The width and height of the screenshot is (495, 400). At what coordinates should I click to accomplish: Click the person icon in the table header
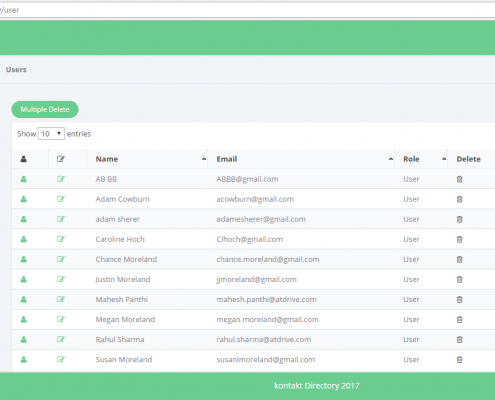tap(23, 159)
